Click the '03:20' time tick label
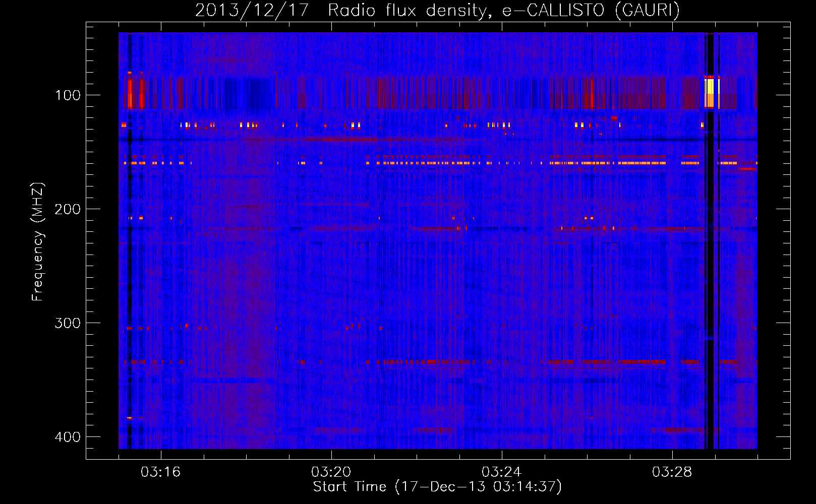This screenshot has width=816, height=504. coord(331,472)
